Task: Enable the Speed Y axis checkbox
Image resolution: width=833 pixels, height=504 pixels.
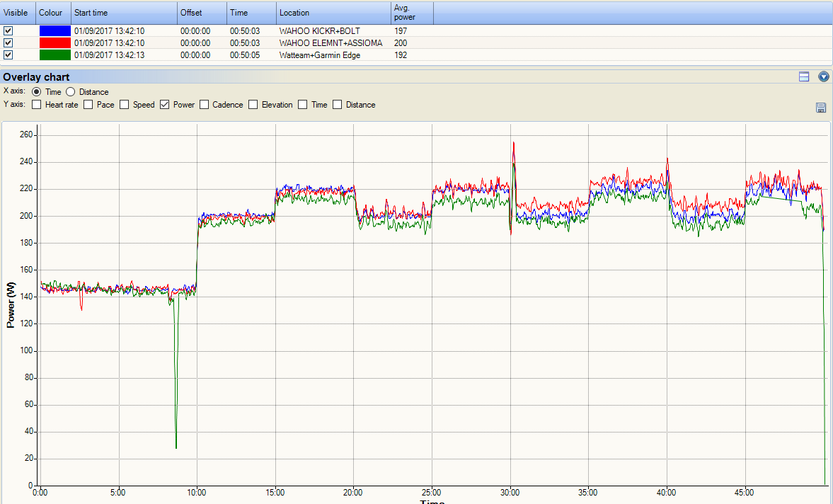Action: 125,105
